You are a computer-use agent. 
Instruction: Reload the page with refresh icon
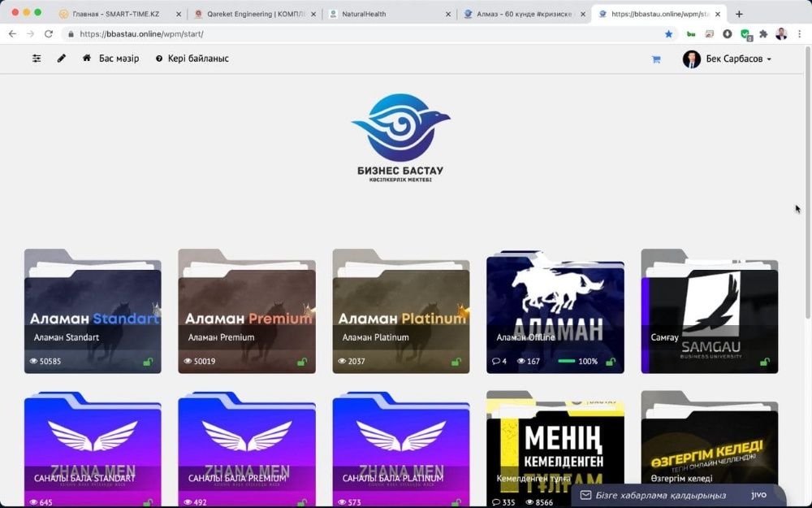click(x=49, y=33)
